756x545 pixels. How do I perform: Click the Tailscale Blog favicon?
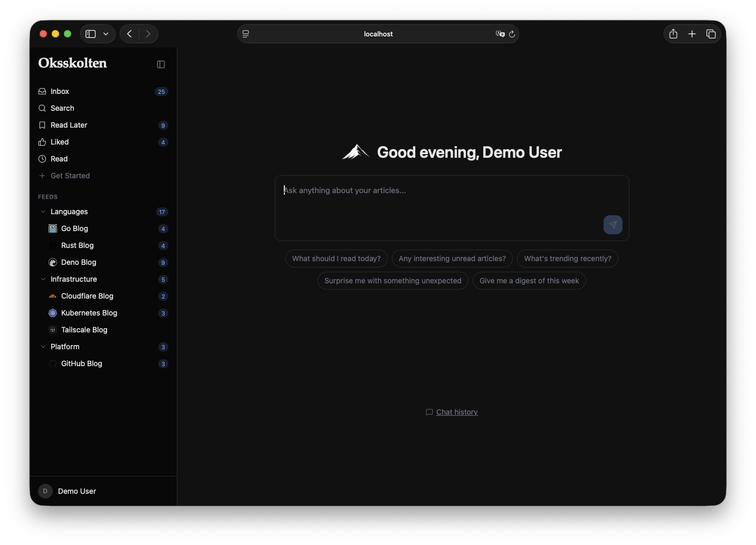coord(53,330)
